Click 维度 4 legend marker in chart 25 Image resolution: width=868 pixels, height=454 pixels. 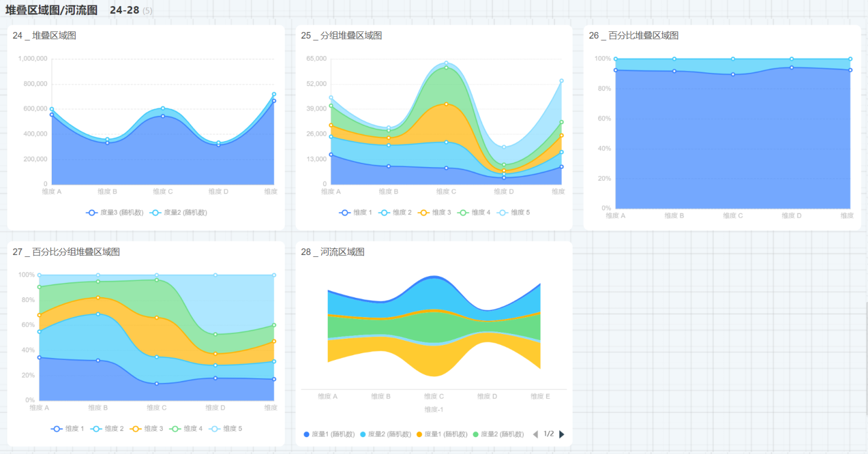[x=464, y=212]
